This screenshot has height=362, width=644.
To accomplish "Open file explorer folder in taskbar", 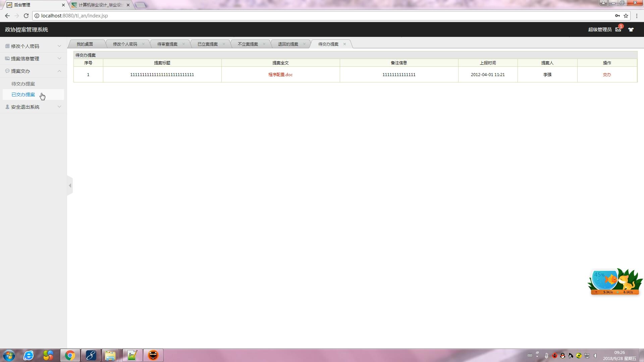I will (110, 355).
